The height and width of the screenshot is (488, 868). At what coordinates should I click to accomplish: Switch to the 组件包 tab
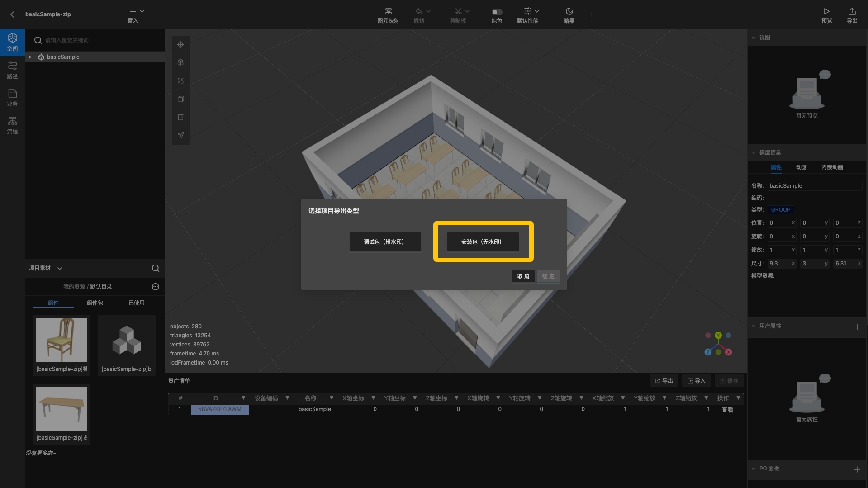coord(95,303)
